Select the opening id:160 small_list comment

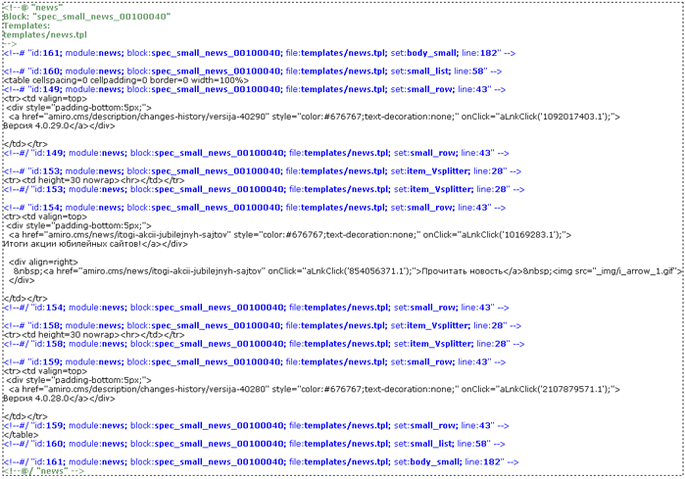(x=259, y=71)
